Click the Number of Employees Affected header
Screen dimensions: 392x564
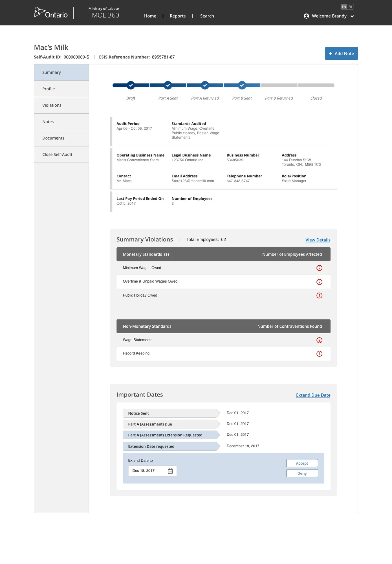(292, 254)
